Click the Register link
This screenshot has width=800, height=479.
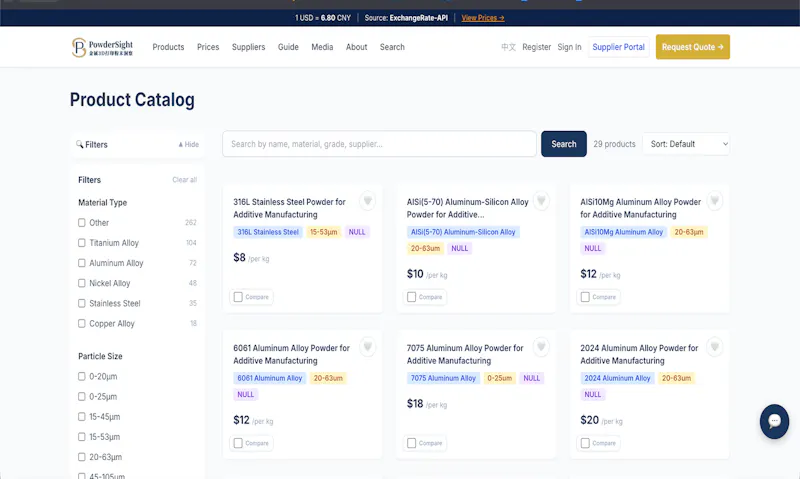(x=536, y=47)
